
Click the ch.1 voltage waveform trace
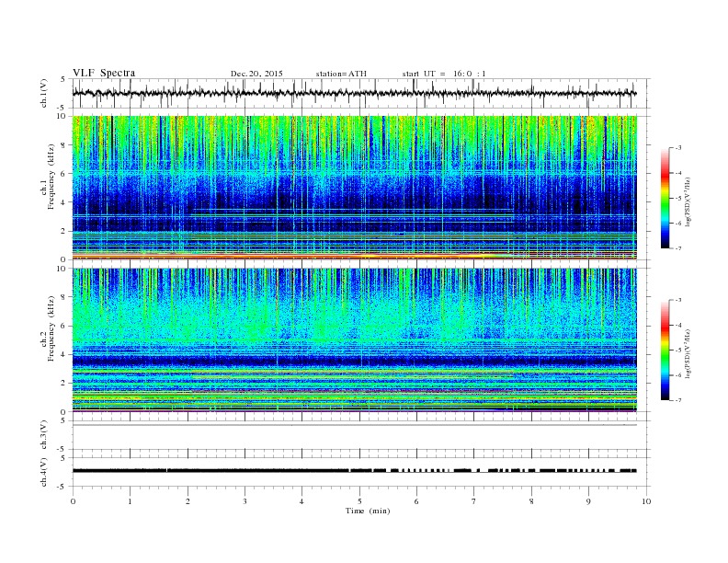354,93
